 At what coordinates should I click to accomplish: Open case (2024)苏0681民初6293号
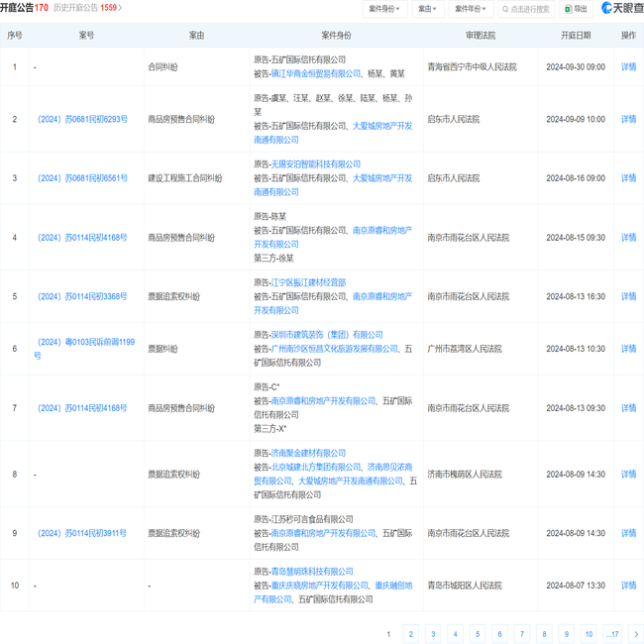[x=82, y=119]
